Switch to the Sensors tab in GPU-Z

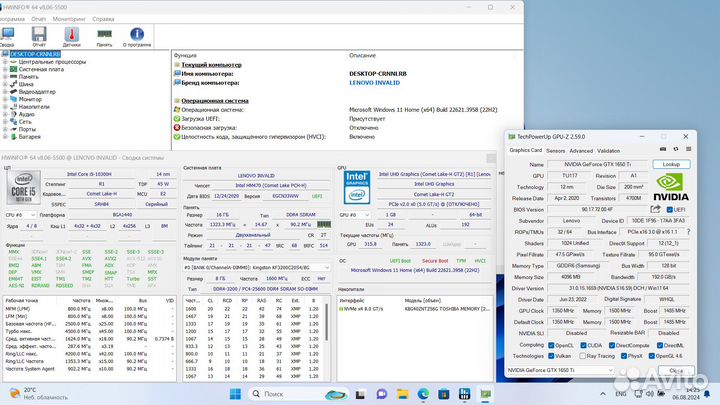point(555,151)
